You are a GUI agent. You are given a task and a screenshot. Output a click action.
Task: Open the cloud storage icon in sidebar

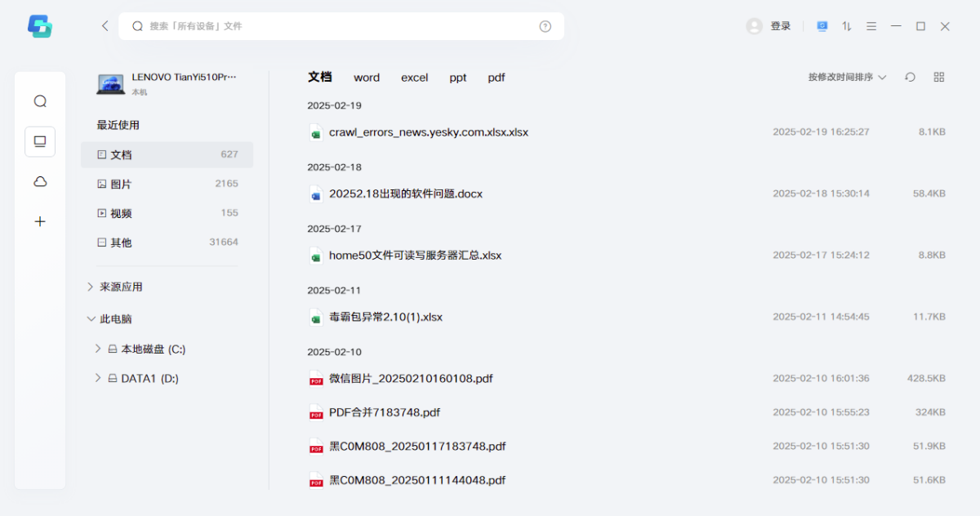[40, 181]
